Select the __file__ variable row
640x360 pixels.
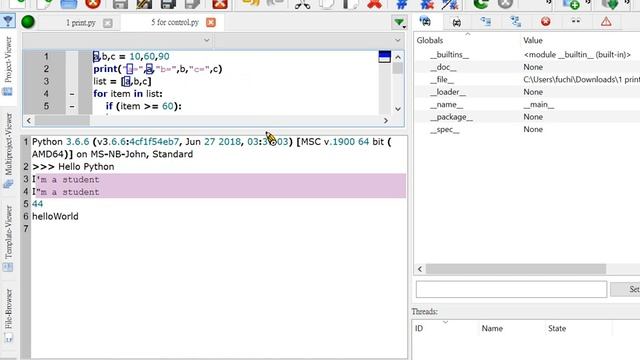click(x=527, y=80)
